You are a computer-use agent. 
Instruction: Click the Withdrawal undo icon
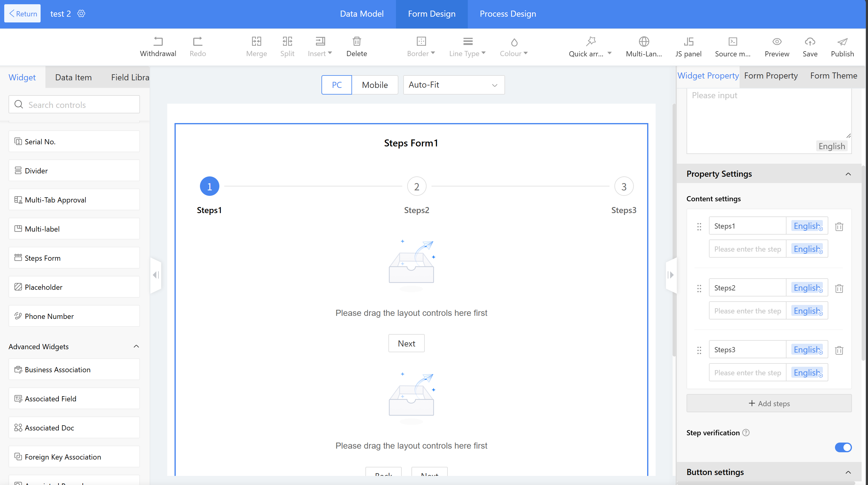click(x=158, y=42)
